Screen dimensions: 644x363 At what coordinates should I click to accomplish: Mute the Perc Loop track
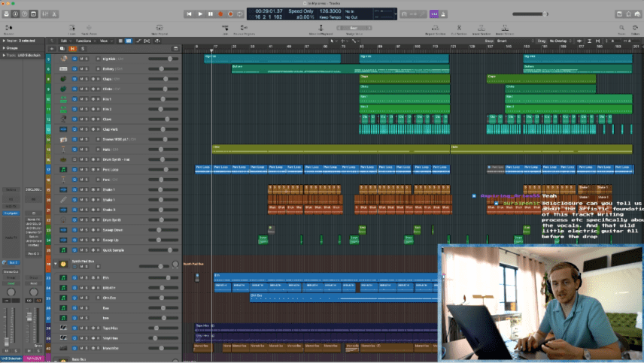[81, 169]
